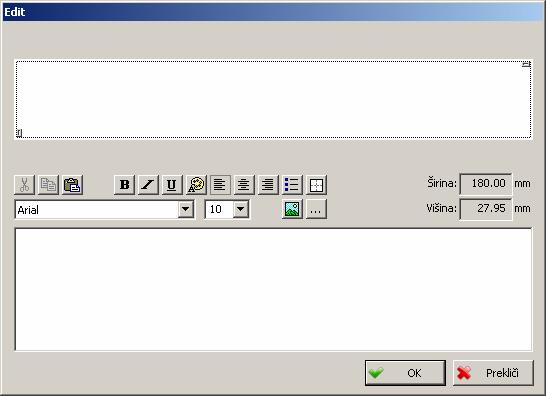This screenshot has width=546, height=396.
Task: Click the ellipsis more options button
Action: click(x=316, y=209)
